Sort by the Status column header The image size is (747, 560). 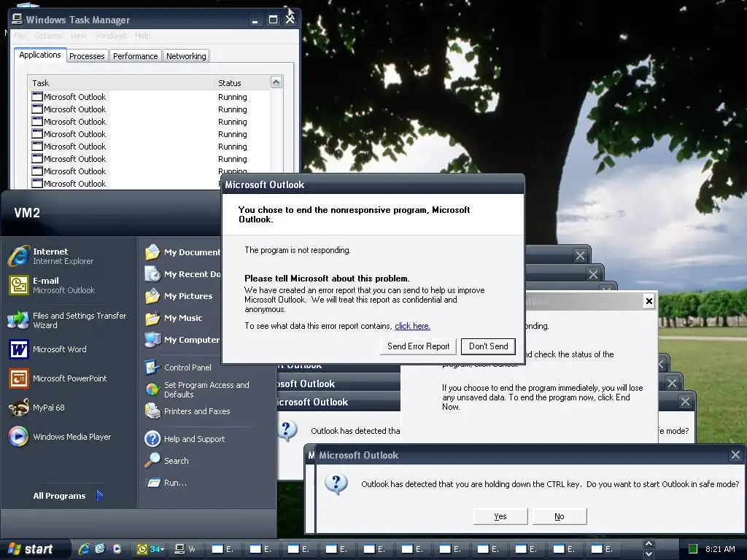(x=242, y=83)
